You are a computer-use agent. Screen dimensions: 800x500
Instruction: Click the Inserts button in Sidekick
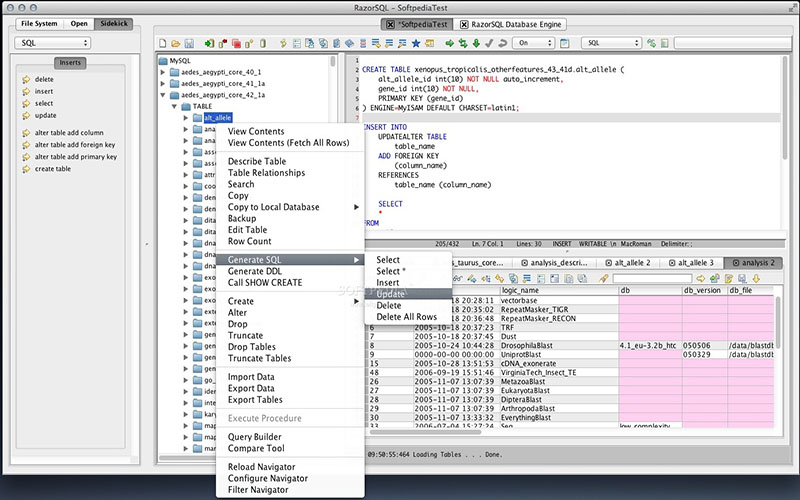pyautogui.click(x=70, y=63)
